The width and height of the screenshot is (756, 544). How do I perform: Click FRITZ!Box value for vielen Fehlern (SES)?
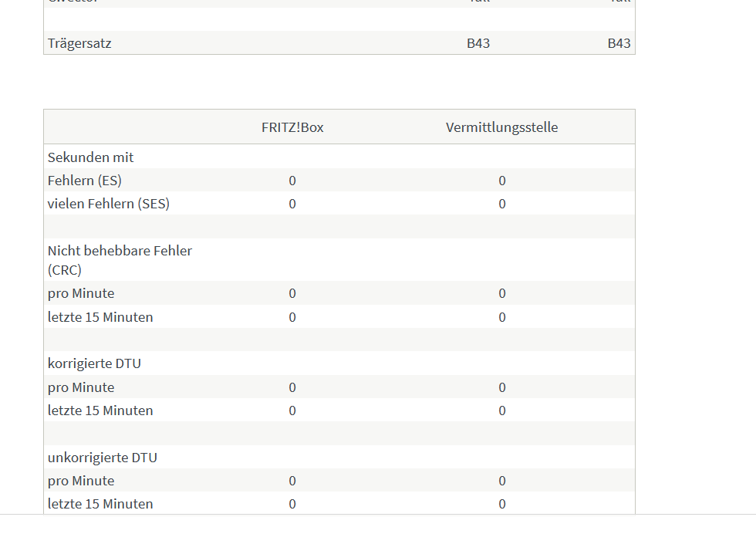[292, 204]
